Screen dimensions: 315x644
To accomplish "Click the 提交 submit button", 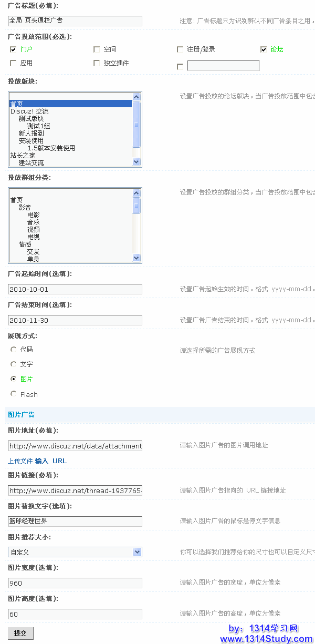I will 20,633.
